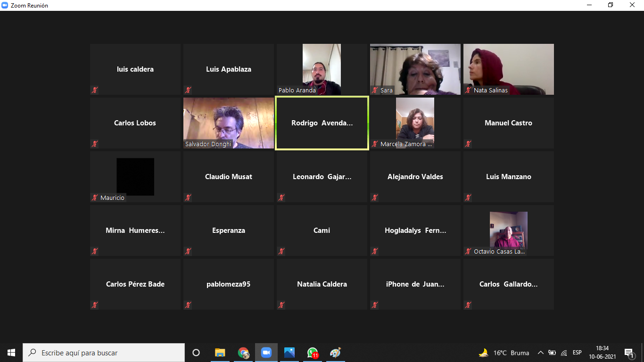
Task: Click muted mic icon in Claudio Musat tile
Action: click(188, 197)
